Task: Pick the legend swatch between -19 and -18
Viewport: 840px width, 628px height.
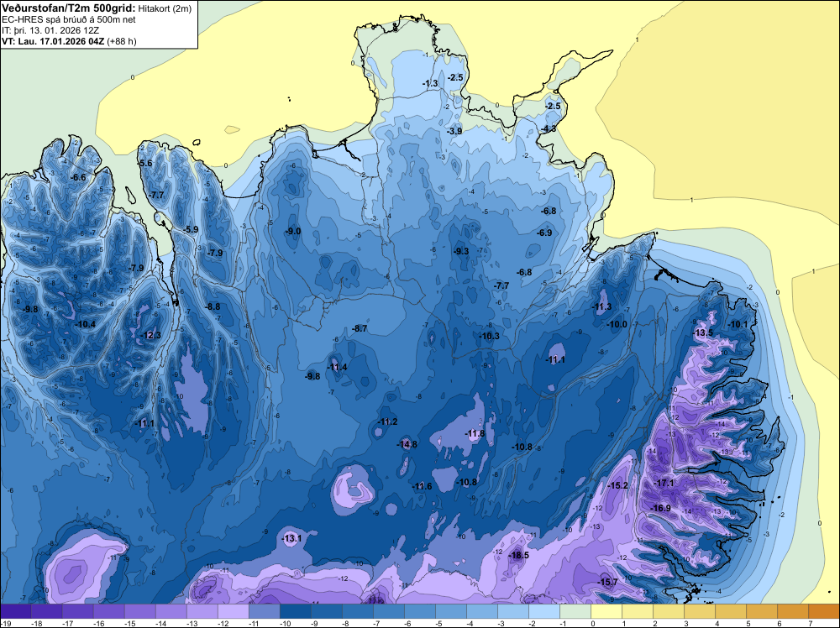Action: pyautogui.click(x=15, y=611)
